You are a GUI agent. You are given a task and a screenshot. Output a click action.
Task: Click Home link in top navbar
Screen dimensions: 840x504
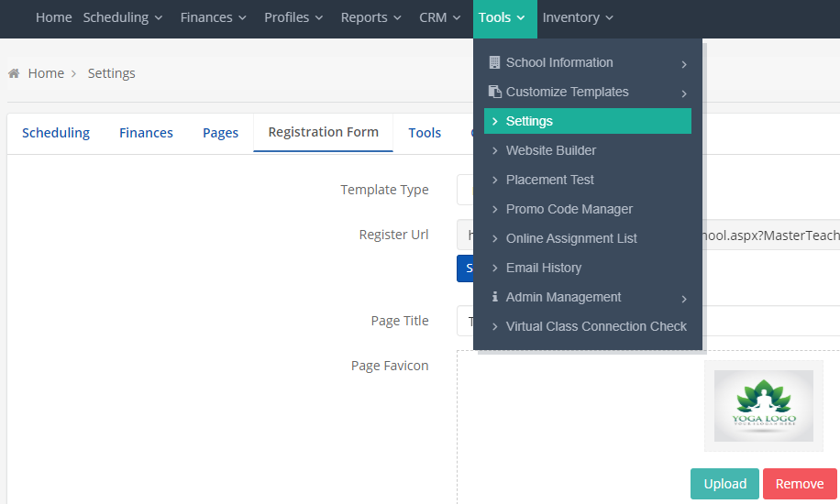pyautogui.click(x=53, y=17)
